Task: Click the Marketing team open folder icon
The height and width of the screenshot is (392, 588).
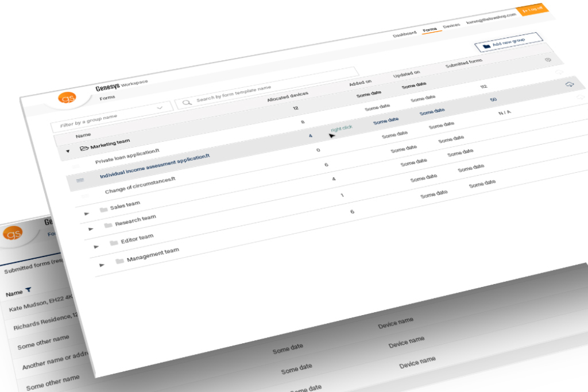Action: [x=84, y=149]
